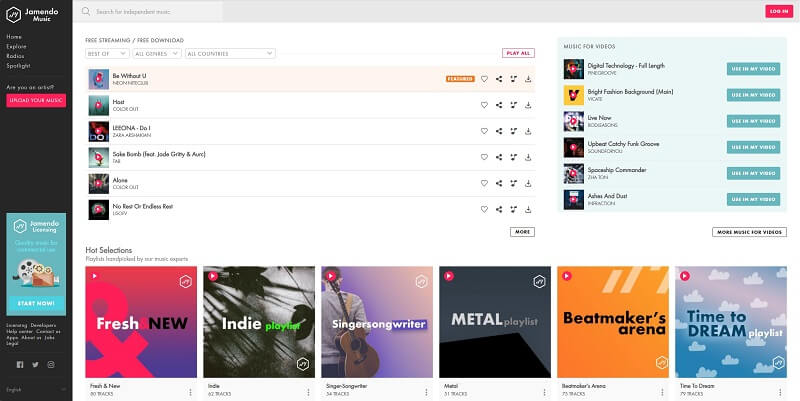800x401 pixels.
Task: Open the Sake Bomb track title
Action: [159, 154]
